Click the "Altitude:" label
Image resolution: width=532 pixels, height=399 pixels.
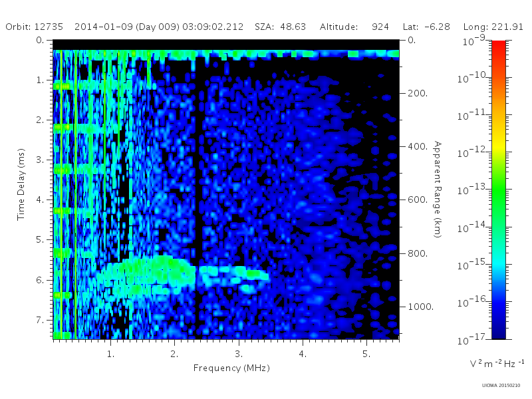tap(338, 27)
